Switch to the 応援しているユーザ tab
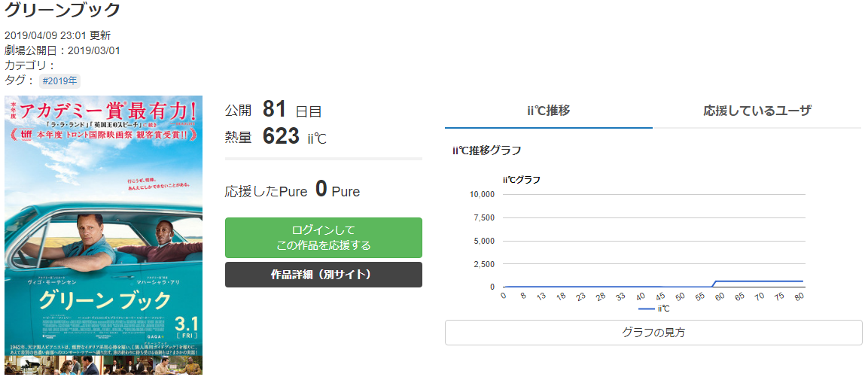 (x=757, y=111)
